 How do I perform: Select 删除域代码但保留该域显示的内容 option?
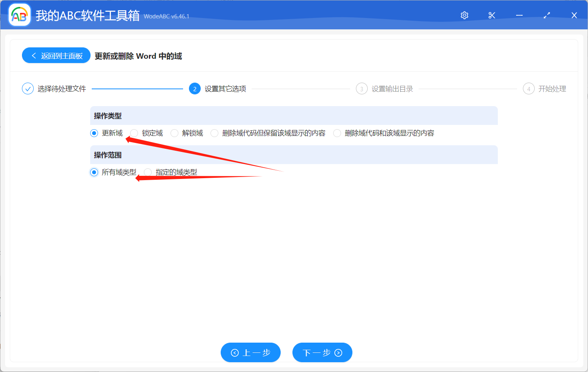[214, 133]
